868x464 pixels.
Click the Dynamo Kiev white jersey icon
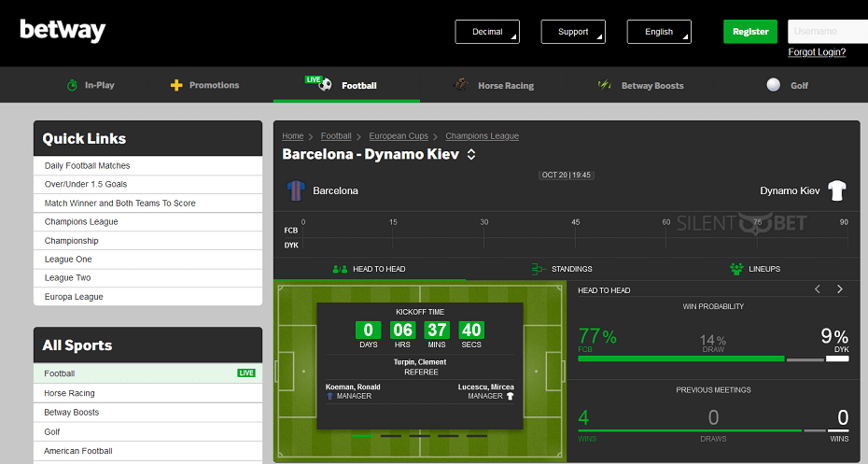point(837,190)
